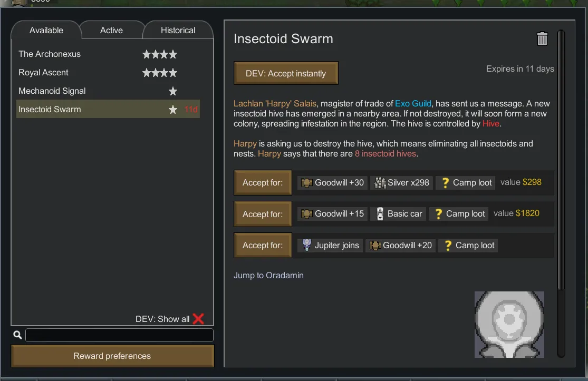
Task: Switch to the Active quests tab
Action: (111, 31)
